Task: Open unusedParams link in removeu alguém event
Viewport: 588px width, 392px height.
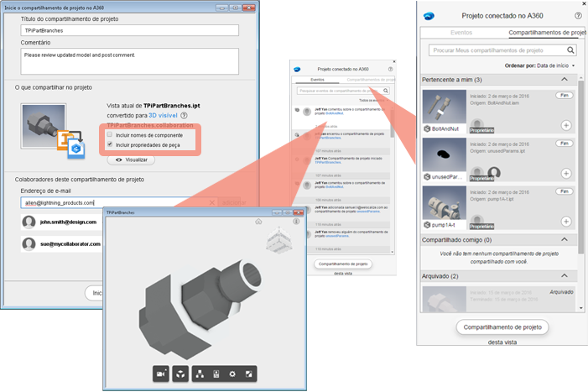Action: (x=337, y=236)
